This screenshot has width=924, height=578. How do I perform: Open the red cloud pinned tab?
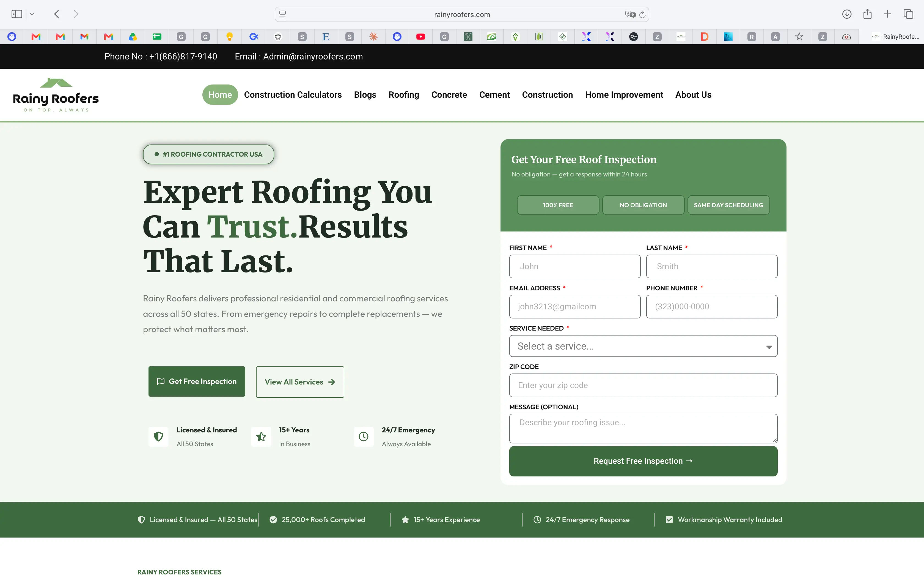(846, 37)
